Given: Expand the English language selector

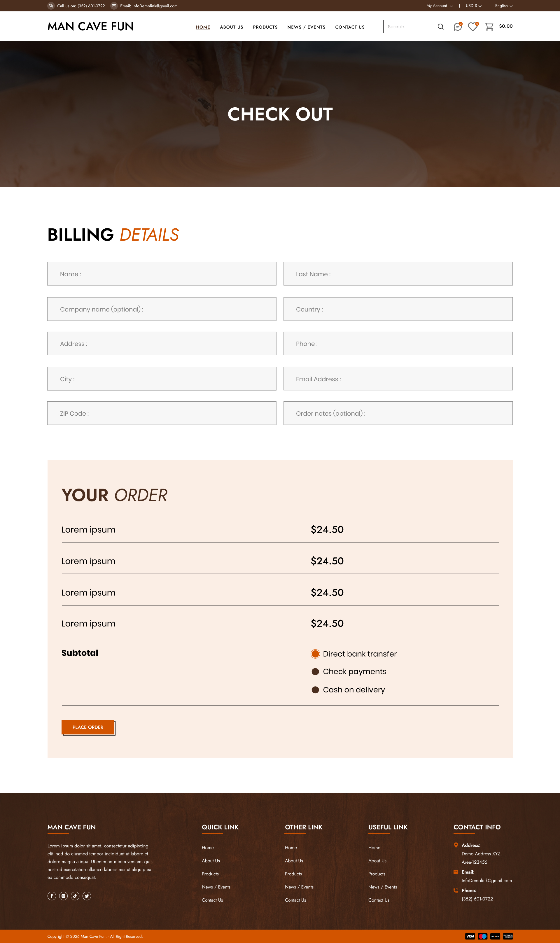Looking at the screenshot, I should tap(504, 6).
